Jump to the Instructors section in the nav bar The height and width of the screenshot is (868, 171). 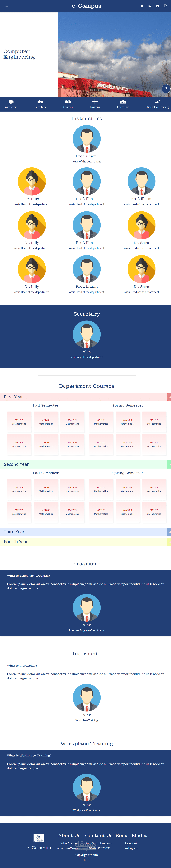pos(11,104)
